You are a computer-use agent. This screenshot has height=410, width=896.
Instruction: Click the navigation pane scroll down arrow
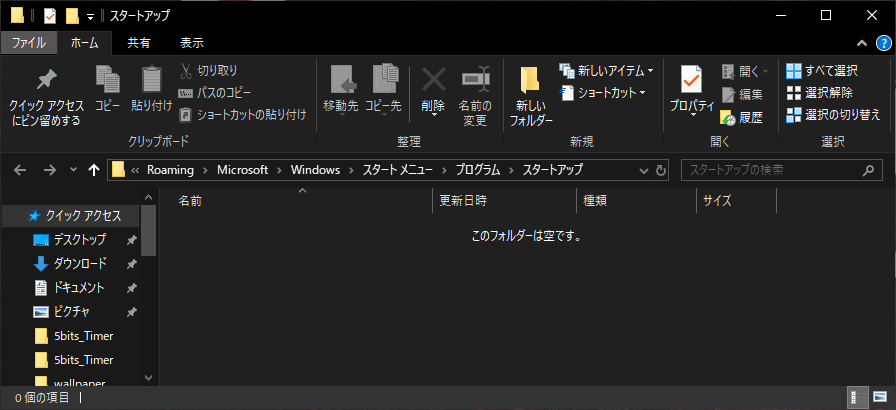click(x=149, y=377)
